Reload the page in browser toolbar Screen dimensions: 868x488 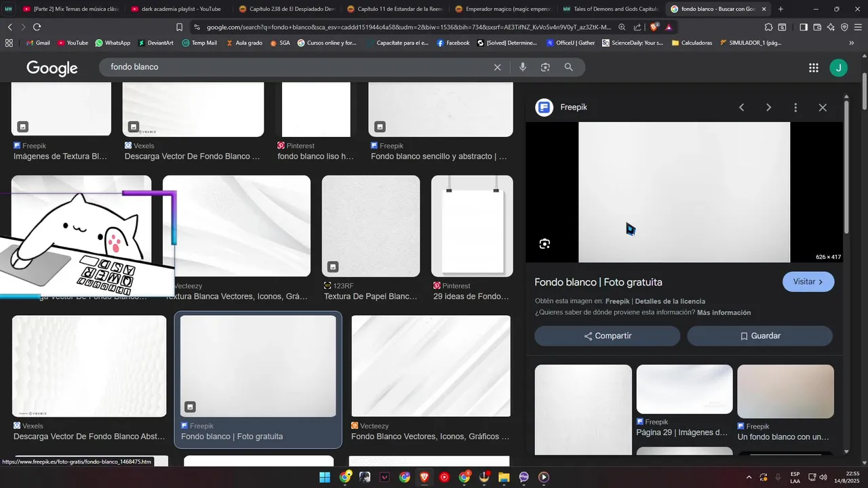tap(37, 27)
